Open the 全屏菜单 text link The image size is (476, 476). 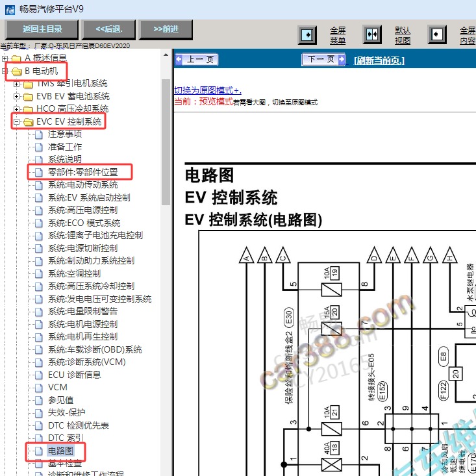click(x=338, y=35)
